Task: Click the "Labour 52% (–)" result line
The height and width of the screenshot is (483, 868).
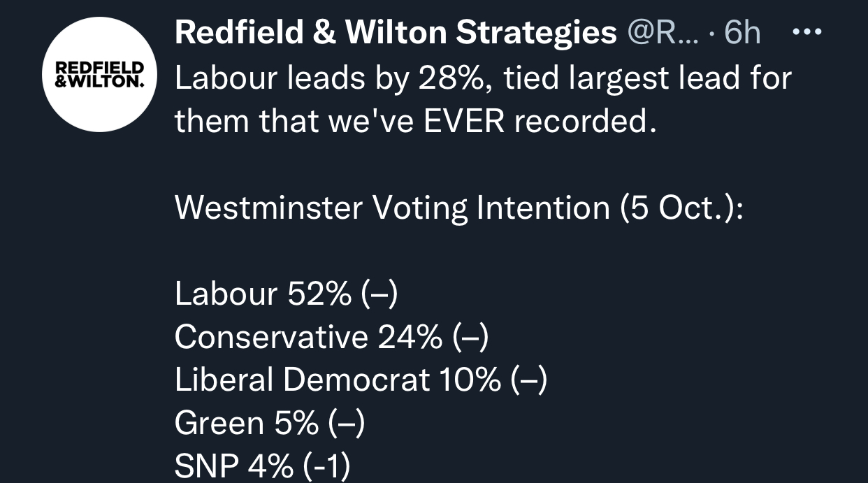Action: (286, 294)
